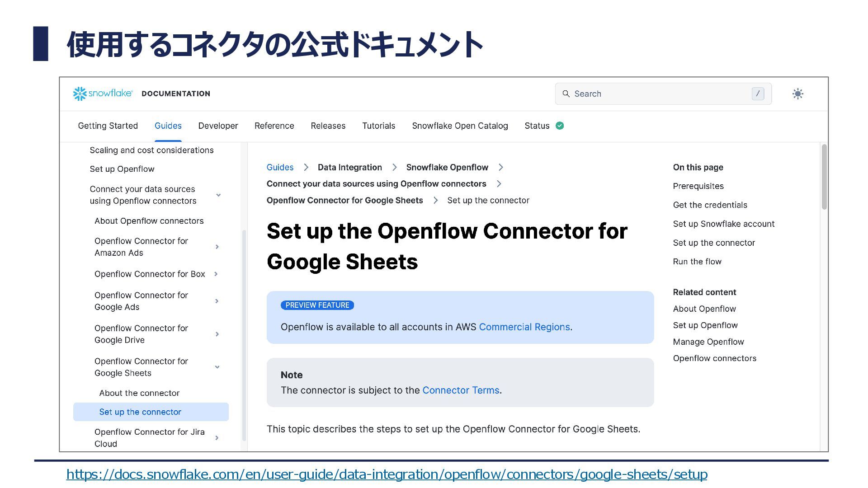The width and height of the screenshot is (868, 488).
Task: Click the Snowflake logo icon
Action: pos(80,94)
